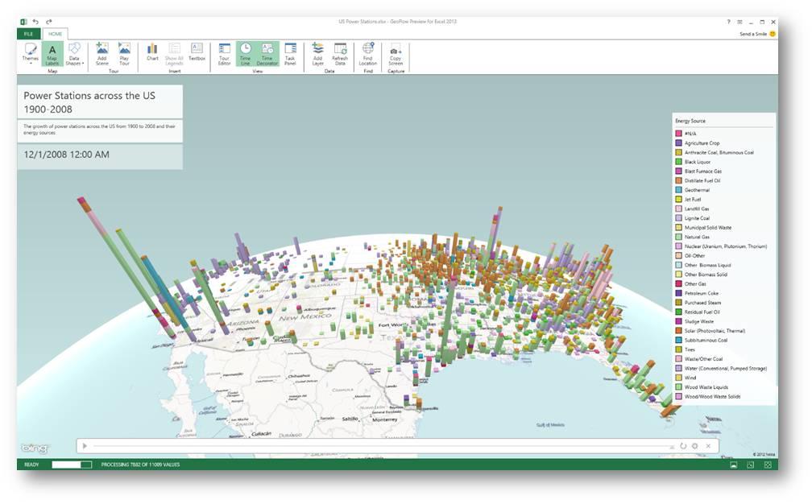The width and height of the screenshot is (812, 504).
Task: Refresh Data using the ribbon button
Action: tap(340, 53)
